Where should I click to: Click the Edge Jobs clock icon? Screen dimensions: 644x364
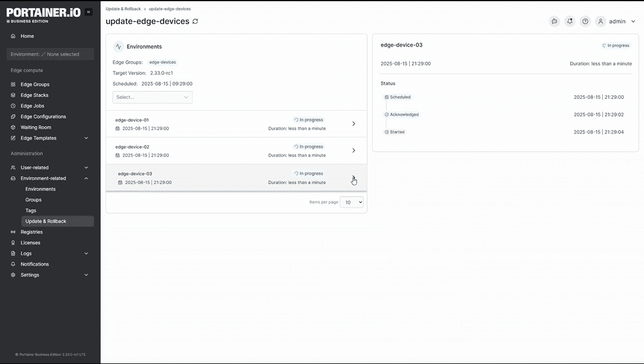[x=13, y=106]
